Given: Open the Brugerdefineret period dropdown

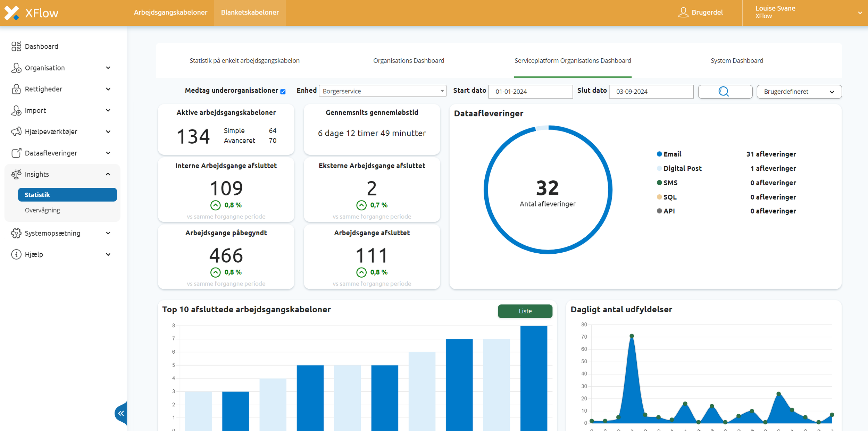Looking at the screenshot, I should [x=799, y=92].
